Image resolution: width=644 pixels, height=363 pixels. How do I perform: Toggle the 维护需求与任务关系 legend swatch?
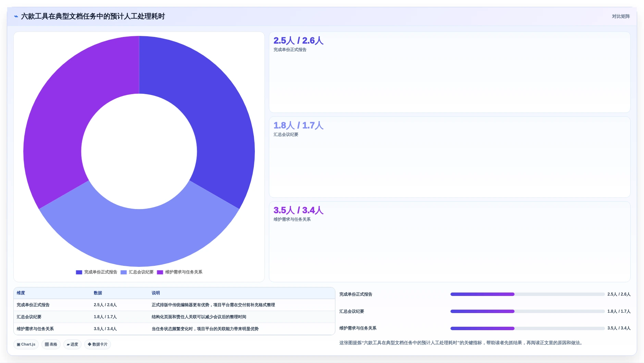click(160, 272)
